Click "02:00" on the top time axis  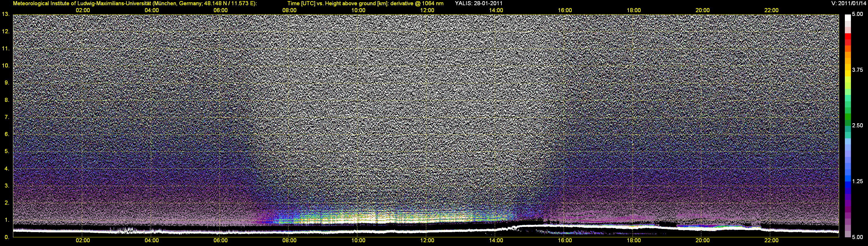tap(83, 10)
